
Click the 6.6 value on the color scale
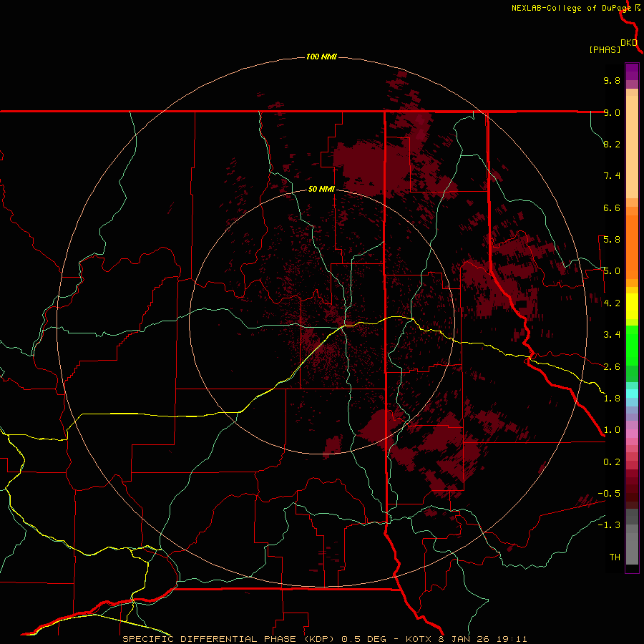[612, 208]
